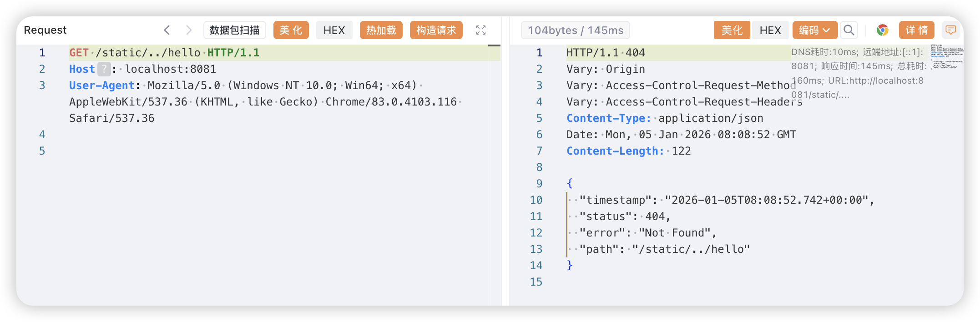This screenshot has width=980, height=322.
Task: Go to the next request arrow
Action: click(189, 30)
